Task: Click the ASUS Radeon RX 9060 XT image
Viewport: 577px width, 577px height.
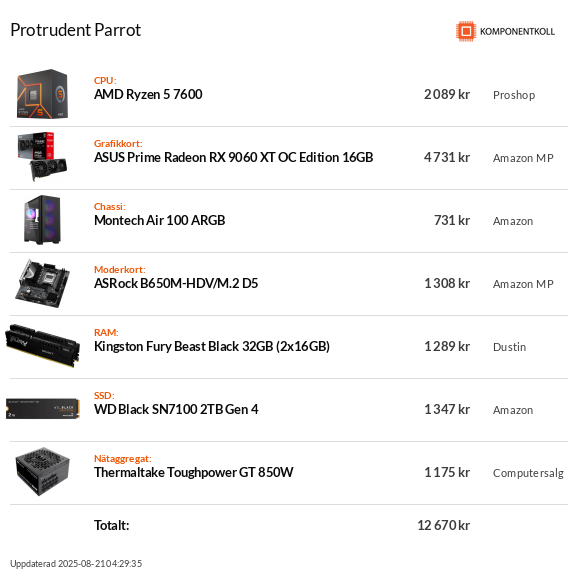Action: click(x=42, y=157)
